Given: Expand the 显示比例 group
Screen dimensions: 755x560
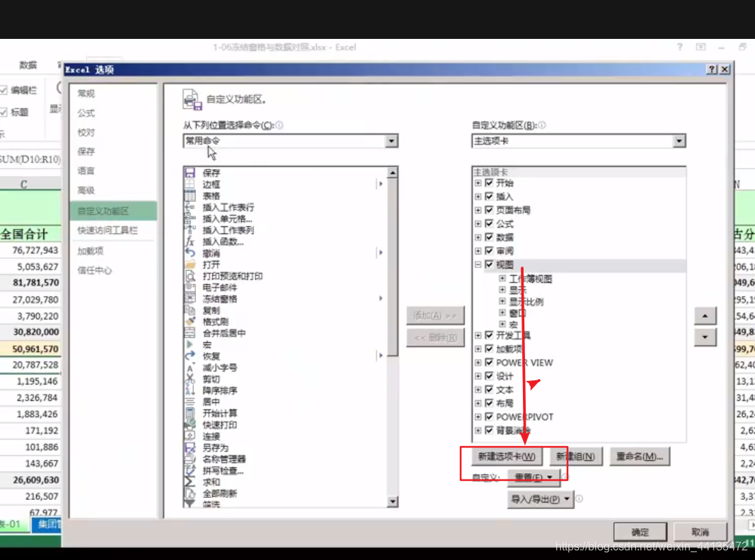Looking at the screenshot, I should (x=502, y=302).
